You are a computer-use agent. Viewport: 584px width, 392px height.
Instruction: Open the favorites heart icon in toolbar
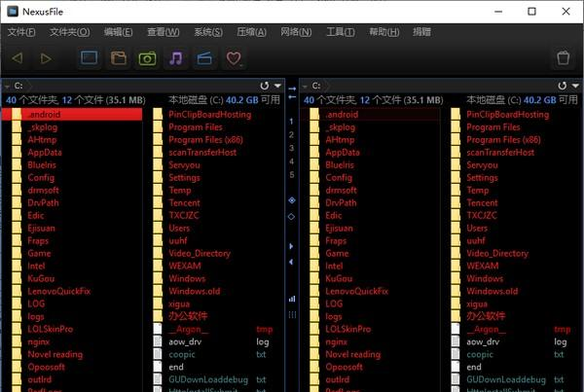tap(234, 58)
